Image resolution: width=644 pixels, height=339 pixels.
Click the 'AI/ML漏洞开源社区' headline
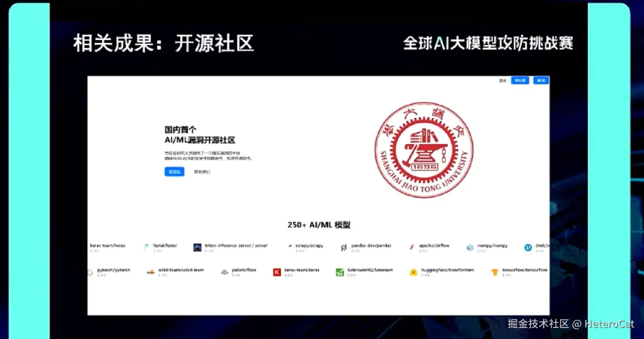pyautogui.click(x=200, y=140)
